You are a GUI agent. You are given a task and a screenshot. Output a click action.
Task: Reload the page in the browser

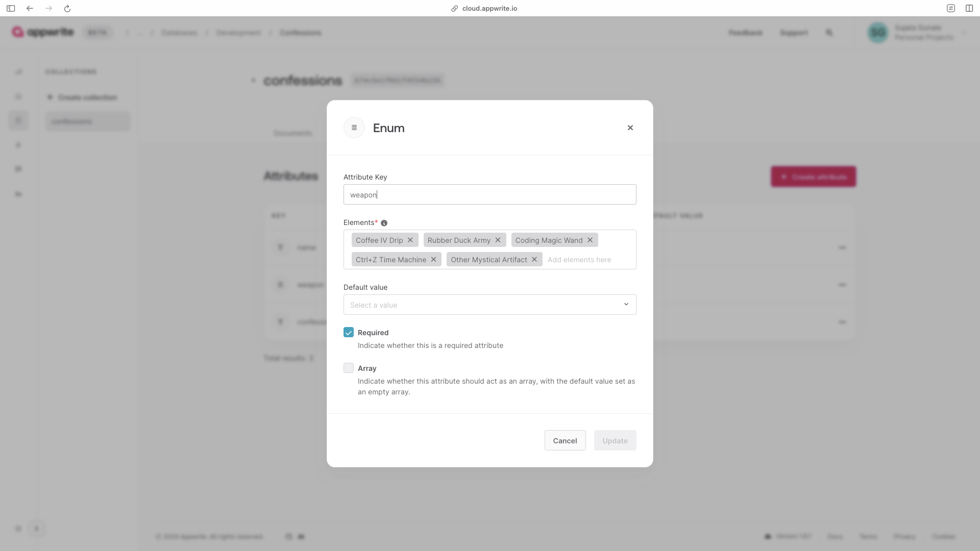point(67,8)
